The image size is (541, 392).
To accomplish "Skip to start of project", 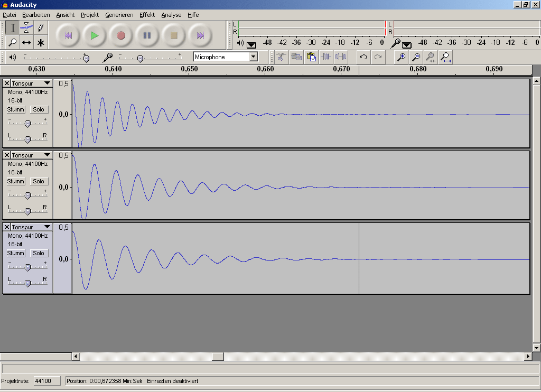I will coord(68,35).
